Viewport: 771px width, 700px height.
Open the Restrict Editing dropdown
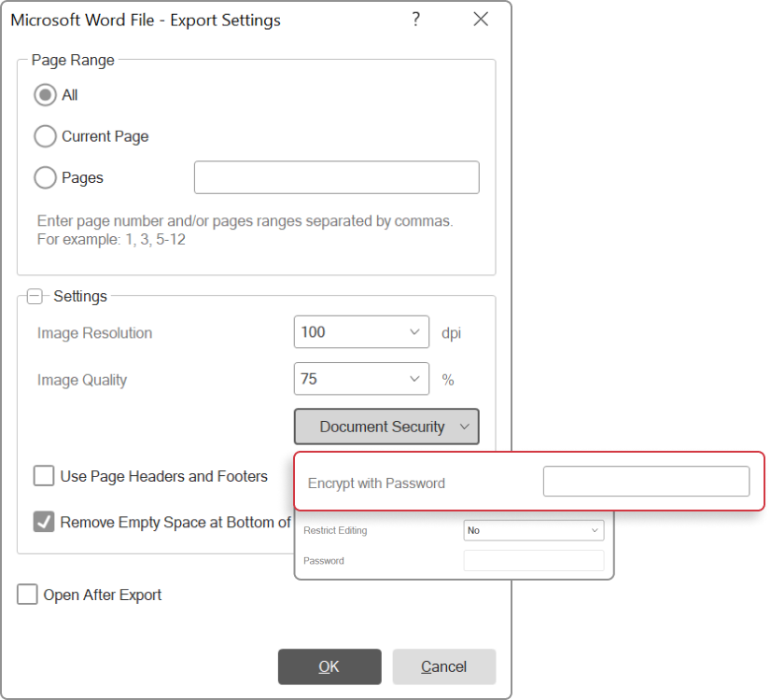(534, 530)
